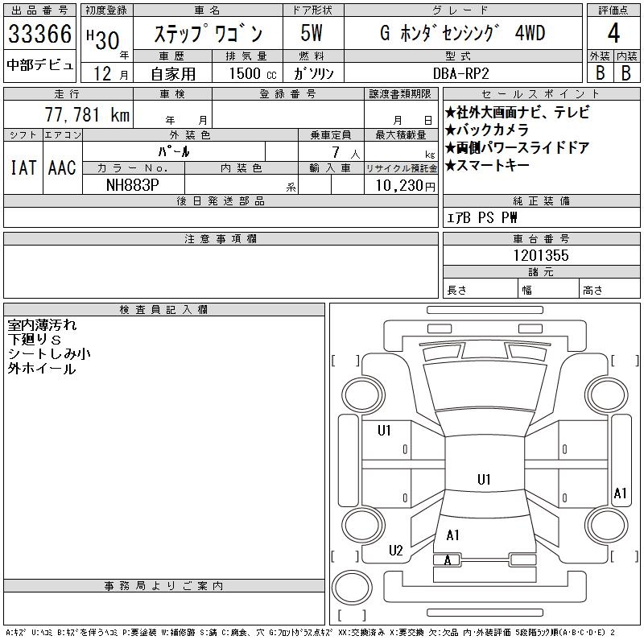The image size is (644, 644).
Task: Click the U2 dent mark near rear left
Action: click(x=395, y=551)
